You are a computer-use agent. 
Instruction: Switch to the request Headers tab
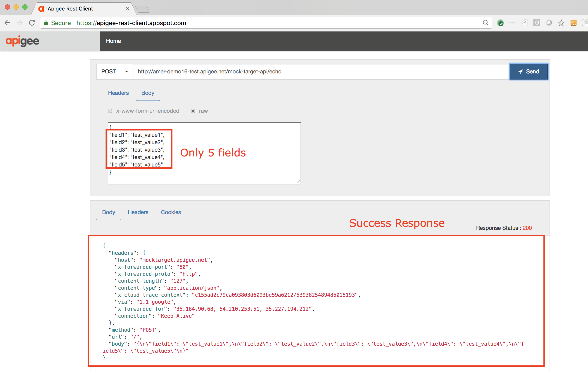click(x=118, y=93)
